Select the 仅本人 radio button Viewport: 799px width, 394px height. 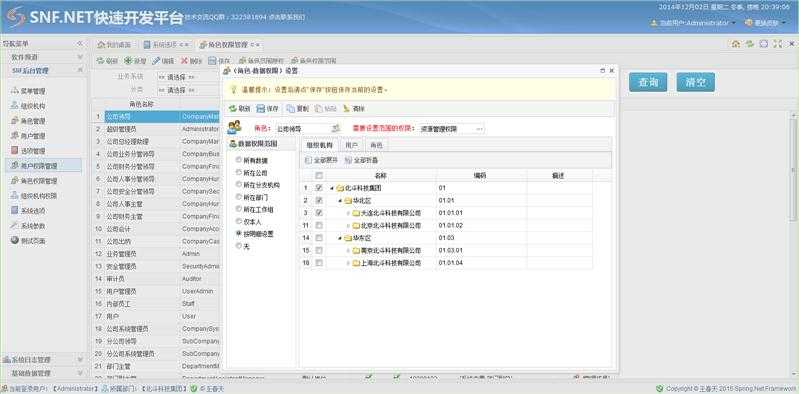click(x=238, y=221)
